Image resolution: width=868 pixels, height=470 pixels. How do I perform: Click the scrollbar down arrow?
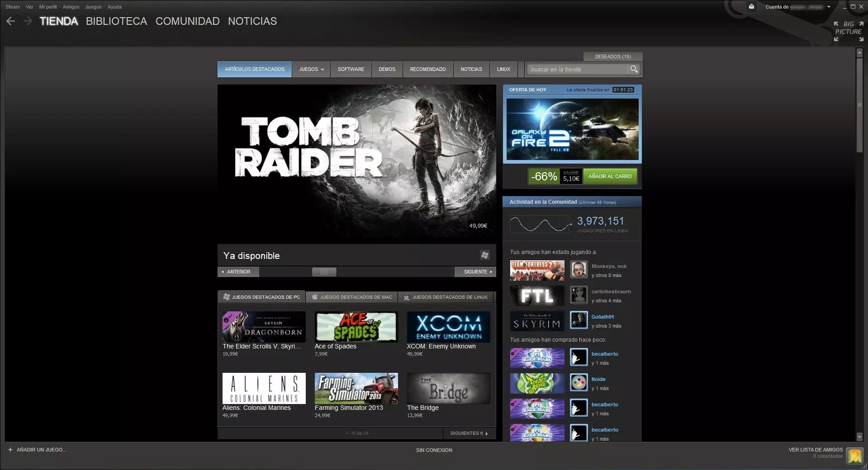pos(859,437)
